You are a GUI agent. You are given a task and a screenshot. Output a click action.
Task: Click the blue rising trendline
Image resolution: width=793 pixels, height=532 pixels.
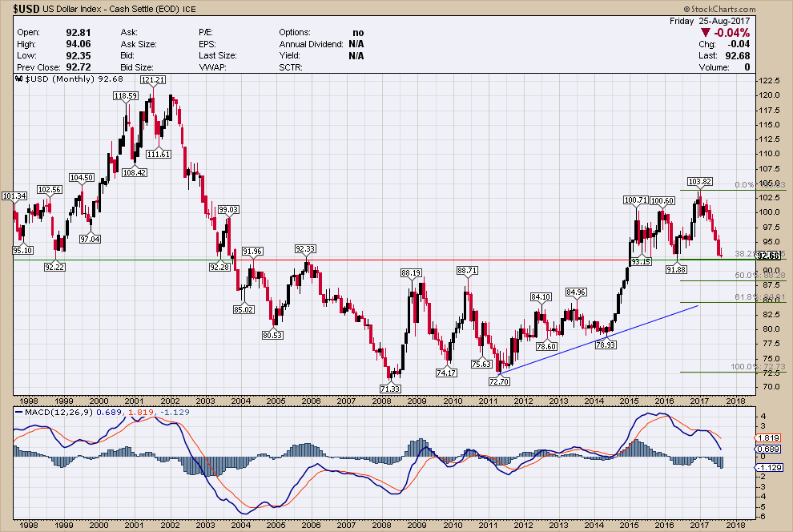coord(601,337)
